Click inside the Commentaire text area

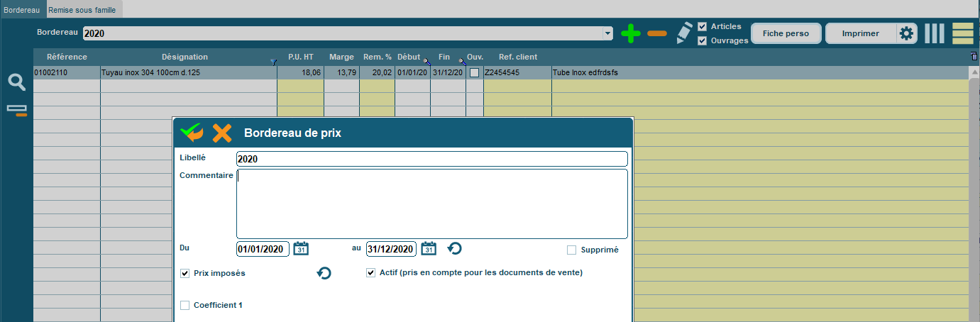coord(431,204)
